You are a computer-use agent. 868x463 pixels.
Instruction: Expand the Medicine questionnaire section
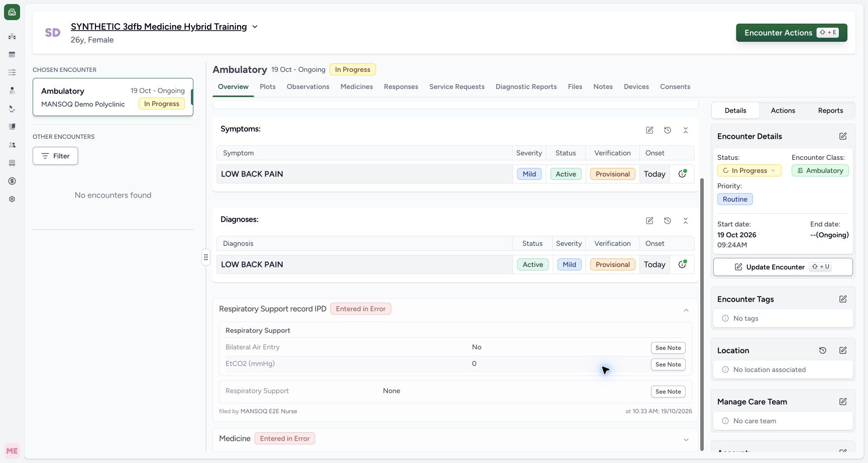pos(686,440)
